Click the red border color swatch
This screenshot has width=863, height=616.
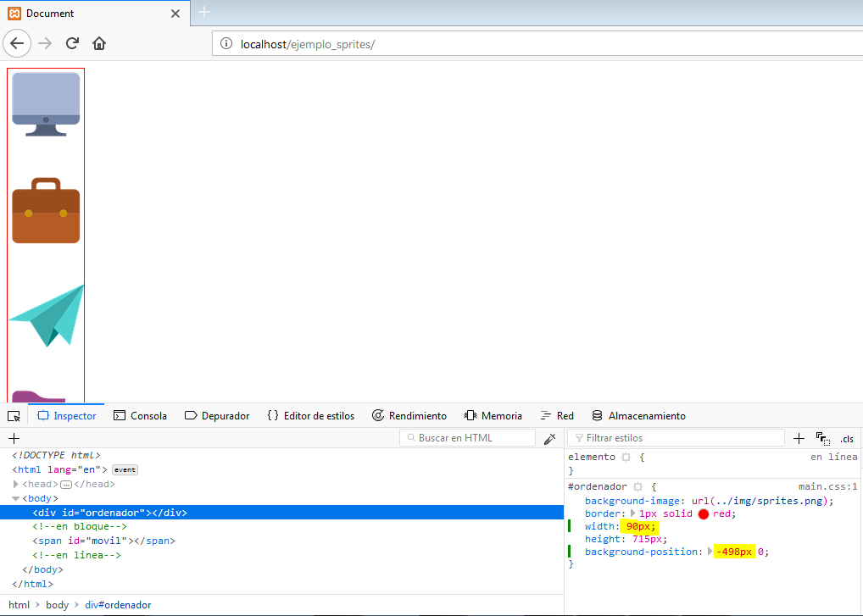[x=703, y=514]
